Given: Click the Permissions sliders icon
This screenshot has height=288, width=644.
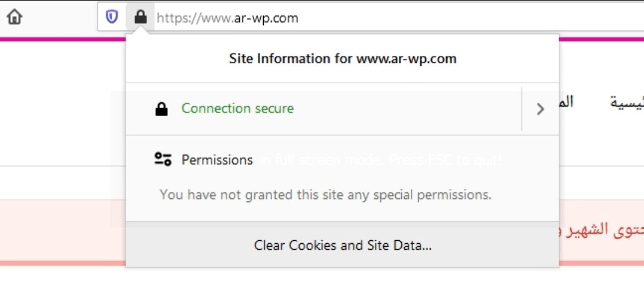Looking at the screenshot, I should [163, 160].
